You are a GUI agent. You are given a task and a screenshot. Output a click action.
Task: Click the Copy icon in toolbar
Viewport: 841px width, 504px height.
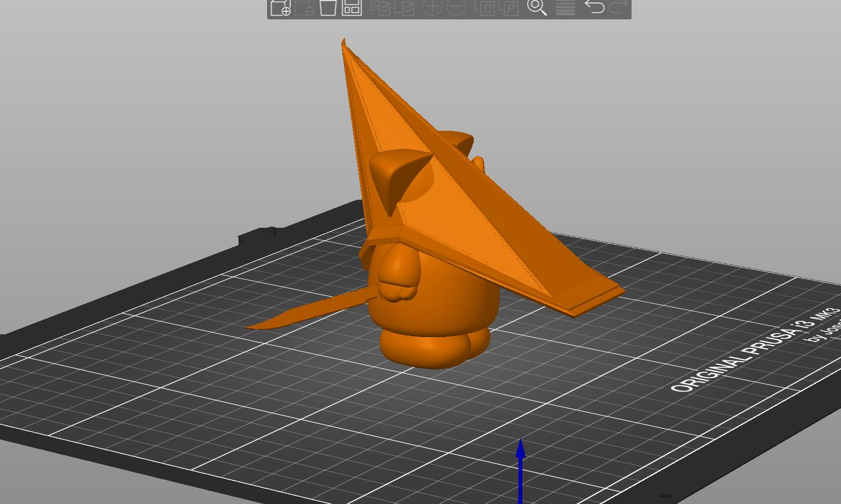pos(381,8)
